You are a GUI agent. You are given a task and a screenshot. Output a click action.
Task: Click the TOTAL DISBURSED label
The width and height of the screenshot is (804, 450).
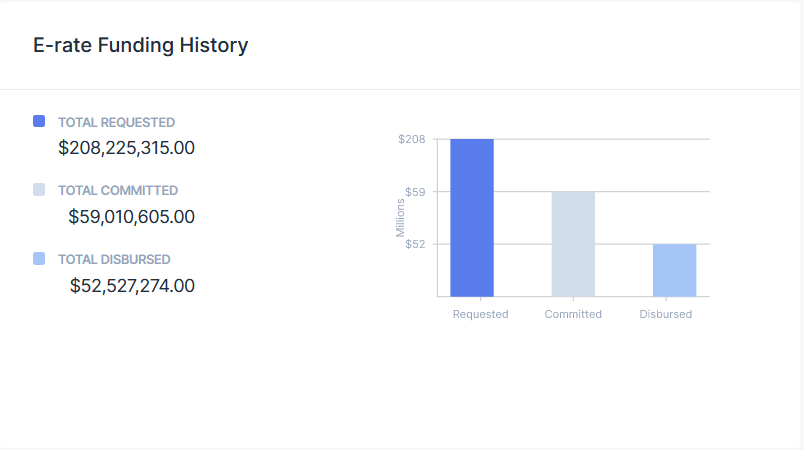click(x=114, y=259)
